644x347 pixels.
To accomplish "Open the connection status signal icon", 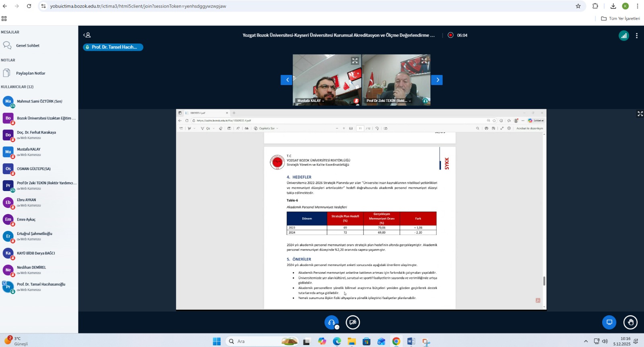I will [x=623, y=35].
